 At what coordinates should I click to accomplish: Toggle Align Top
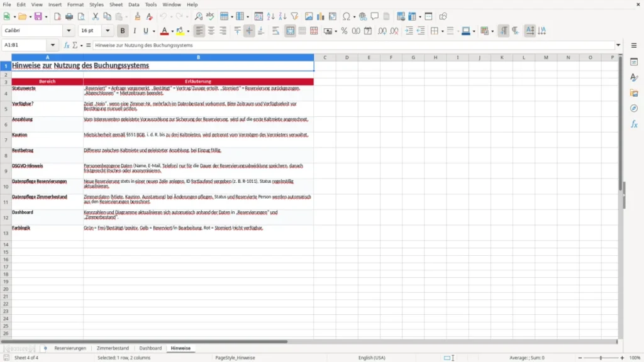pos(237,31)
